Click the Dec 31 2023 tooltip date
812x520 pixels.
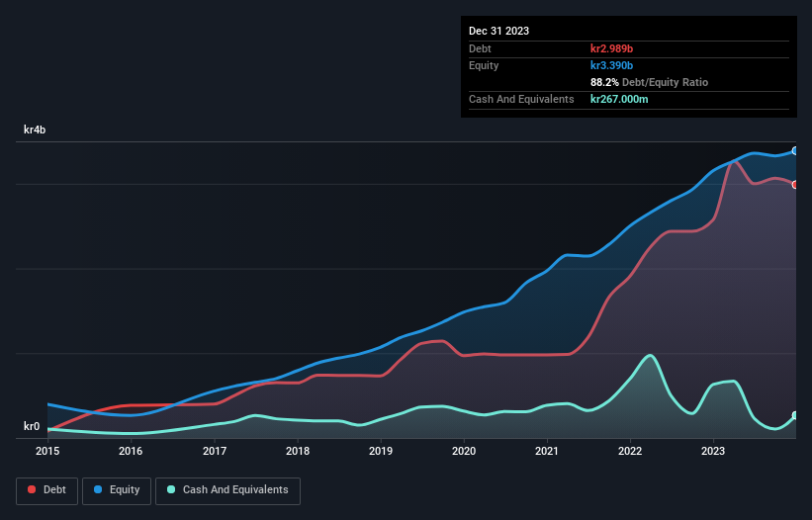coord(498,31)
